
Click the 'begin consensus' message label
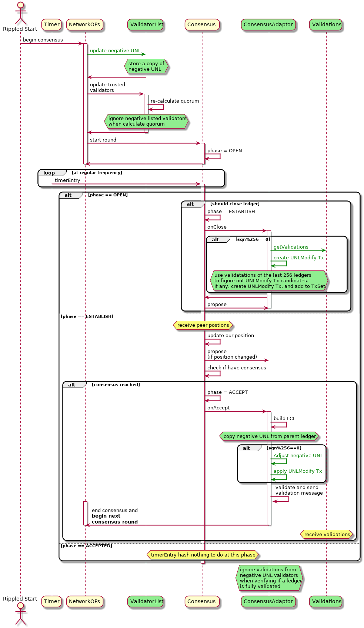[x=43, y=40]
